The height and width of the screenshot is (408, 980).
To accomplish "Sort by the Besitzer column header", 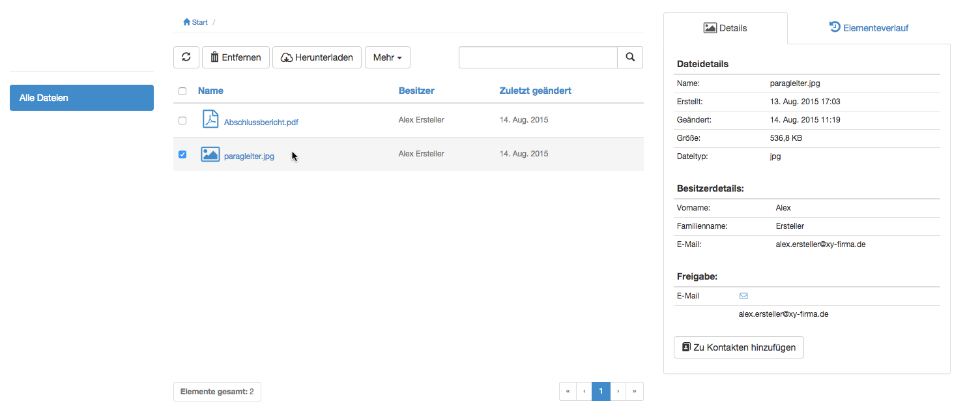I will 416,91.
